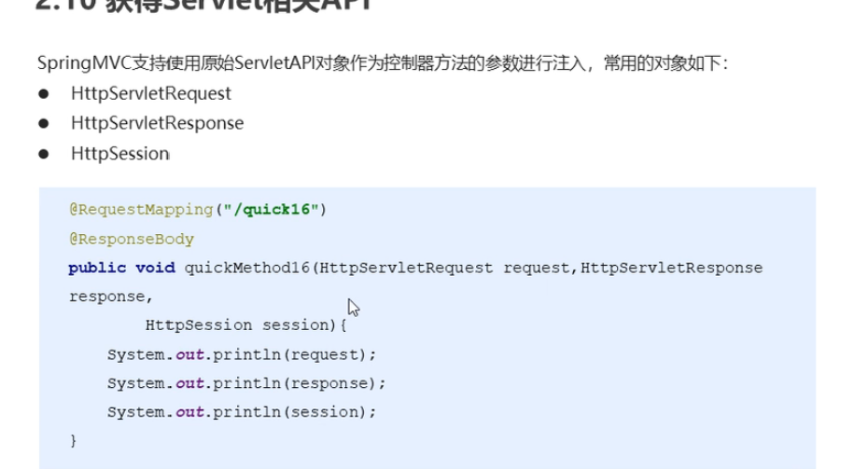Click the SpringMVC introduction sentence

coord(382,63)
